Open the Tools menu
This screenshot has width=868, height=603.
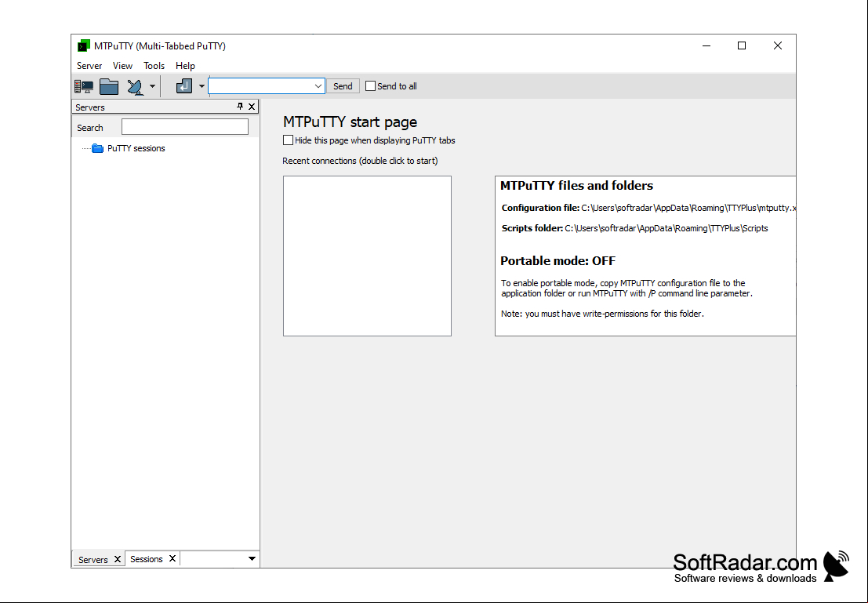[x=154, y=65]
